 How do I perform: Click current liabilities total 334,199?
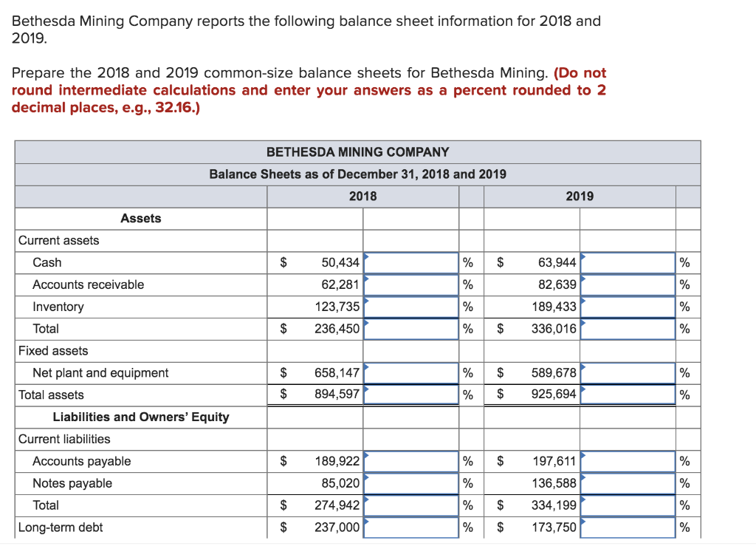coord(554,506)
